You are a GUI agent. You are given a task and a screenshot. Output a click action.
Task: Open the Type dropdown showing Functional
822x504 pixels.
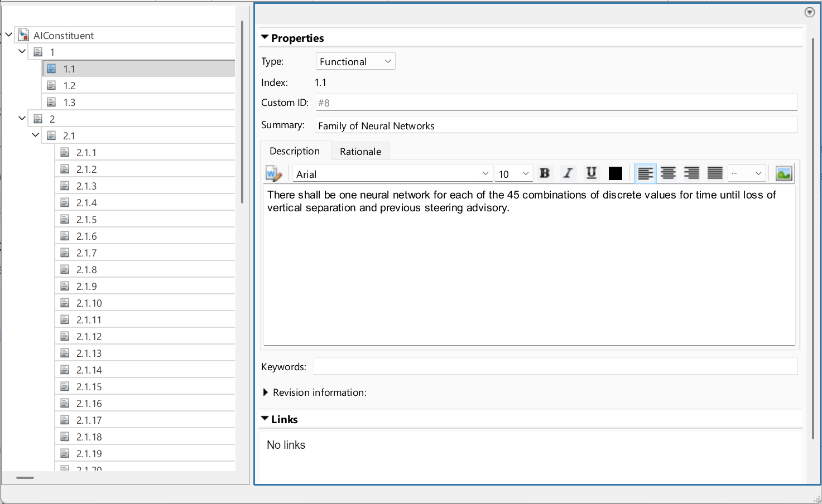tap(355, 61)
